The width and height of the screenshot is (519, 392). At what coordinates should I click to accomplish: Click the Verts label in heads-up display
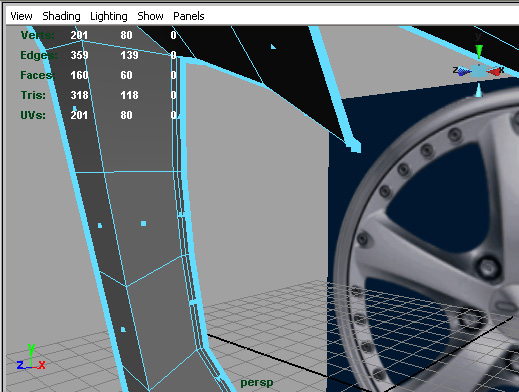38,35
